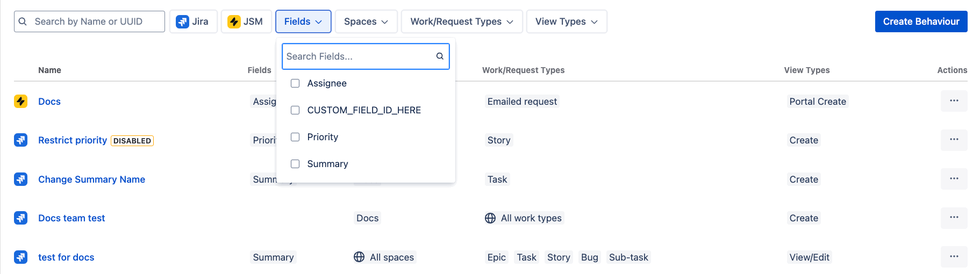Click the globe icon next to All spaces
The width and height of the screenshot is (980, 274).
(359, 257)
